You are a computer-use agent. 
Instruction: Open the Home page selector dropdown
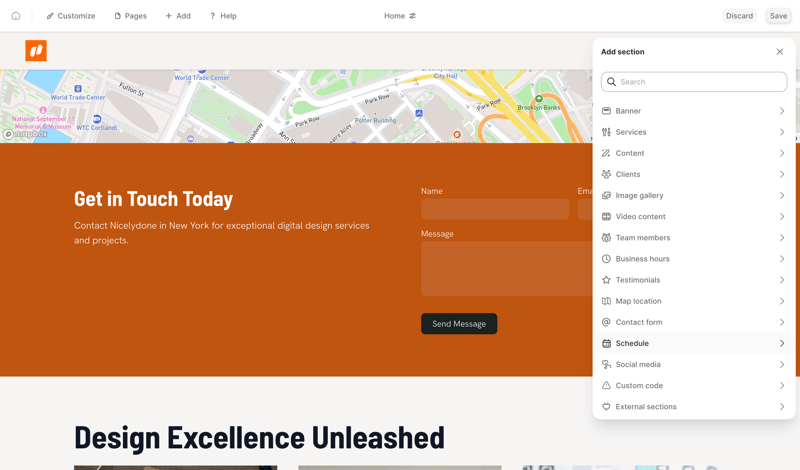coord(400,16)
